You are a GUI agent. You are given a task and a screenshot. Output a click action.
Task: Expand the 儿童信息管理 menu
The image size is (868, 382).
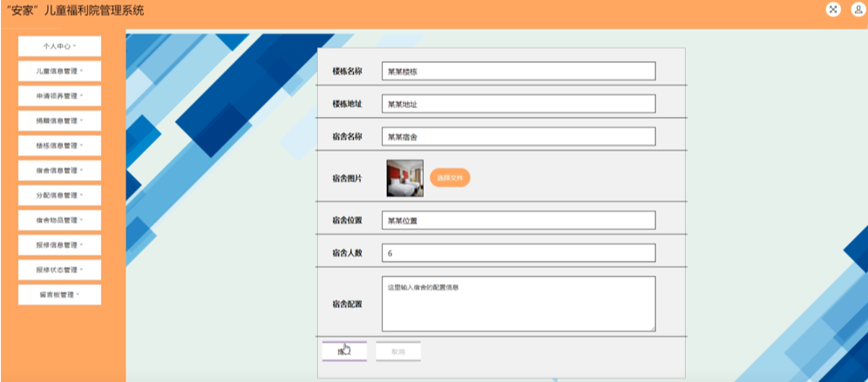click(x=60, y=71)
